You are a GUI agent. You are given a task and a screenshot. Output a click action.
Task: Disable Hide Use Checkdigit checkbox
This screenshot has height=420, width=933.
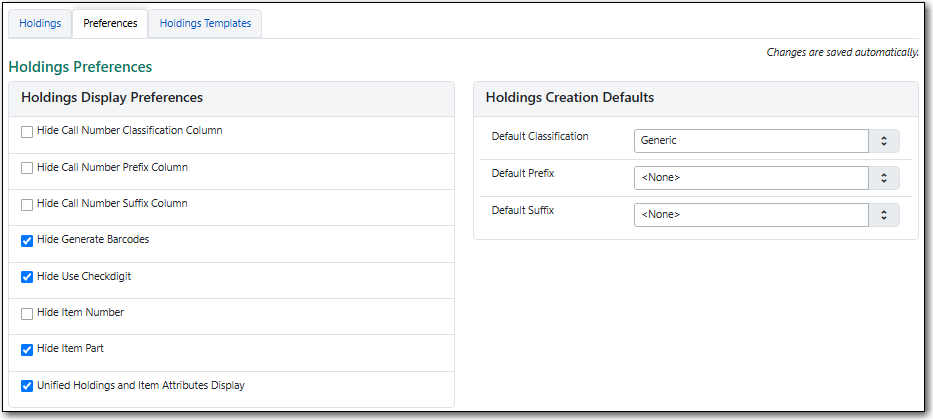click(27, 277)
